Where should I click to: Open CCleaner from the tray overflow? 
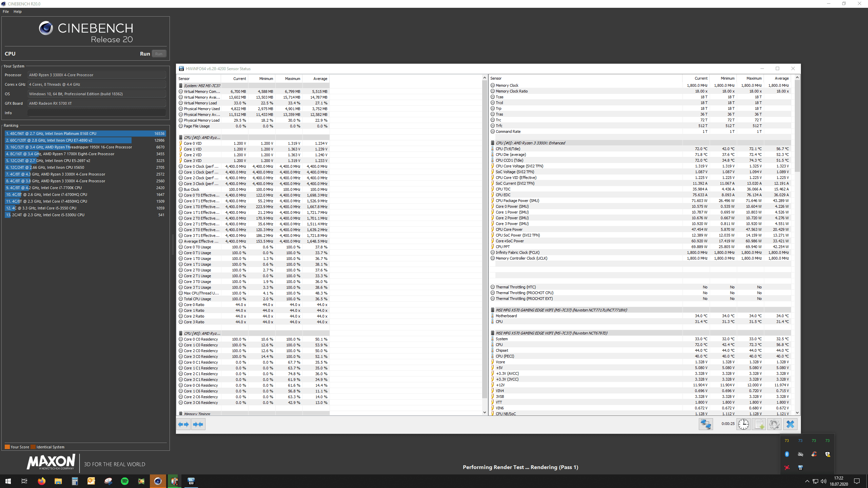814,454
